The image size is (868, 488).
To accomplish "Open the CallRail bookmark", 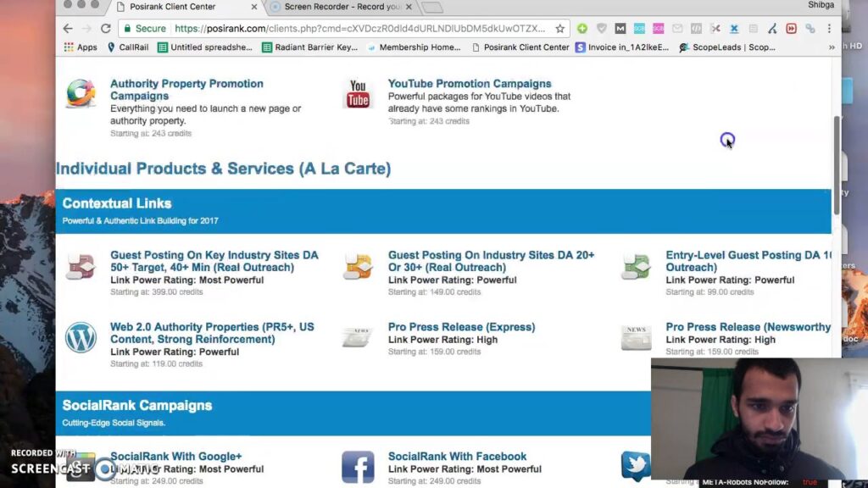I will point(128,47).
